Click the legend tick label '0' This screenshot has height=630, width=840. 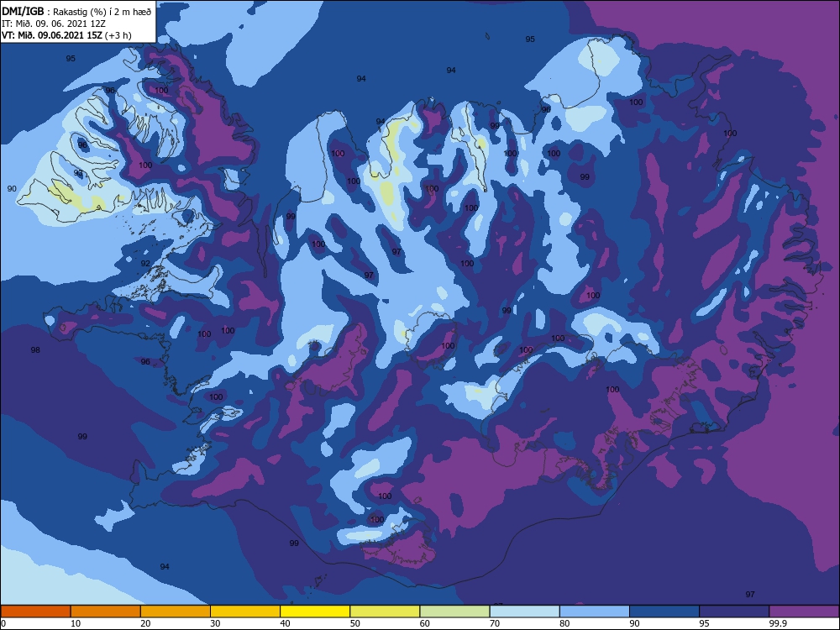pyautogui.click(x=3, y=623)
